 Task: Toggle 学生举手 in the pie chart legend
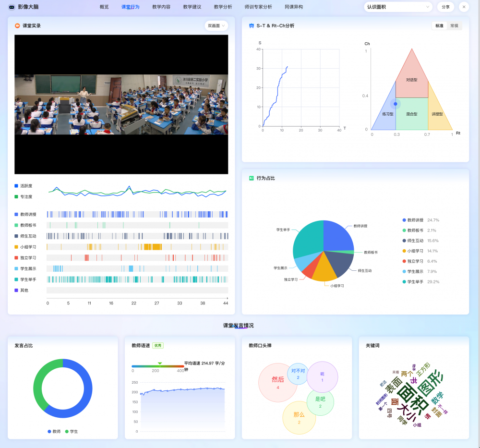(x=416, y=282)
